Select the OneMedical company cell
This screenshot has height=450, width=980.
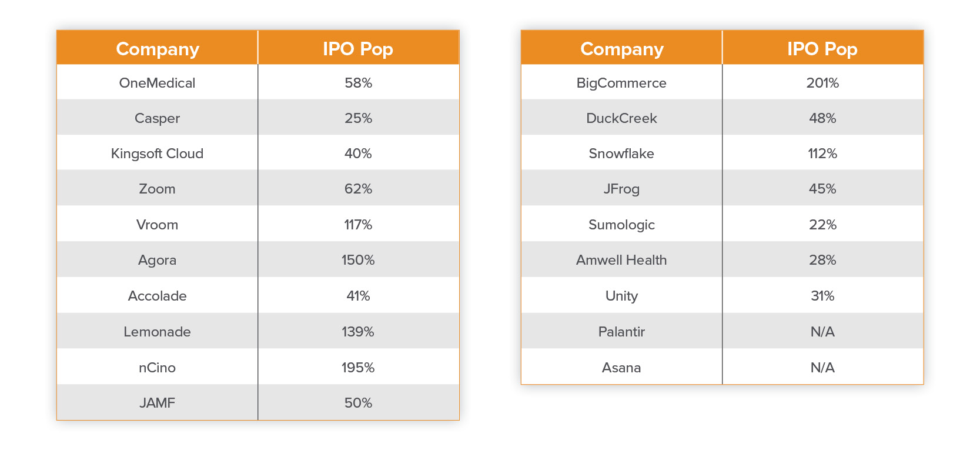point(157,83)
